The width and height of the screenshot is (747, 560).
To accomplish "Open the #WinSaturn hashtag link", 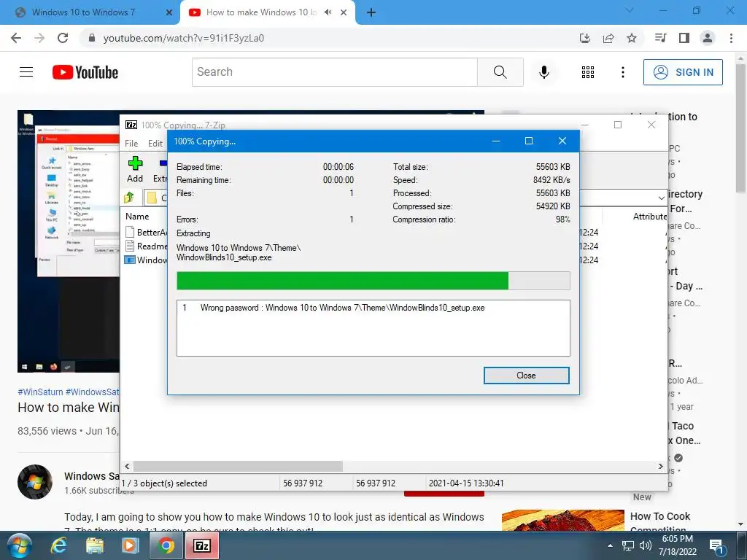I will [x=41, y=392].
